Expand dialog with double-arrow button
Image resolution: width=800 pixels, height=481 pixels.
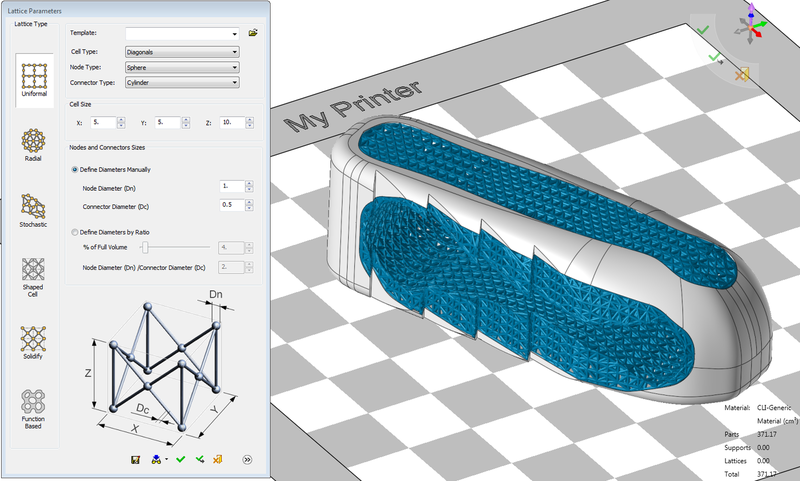tap(246, 459)
